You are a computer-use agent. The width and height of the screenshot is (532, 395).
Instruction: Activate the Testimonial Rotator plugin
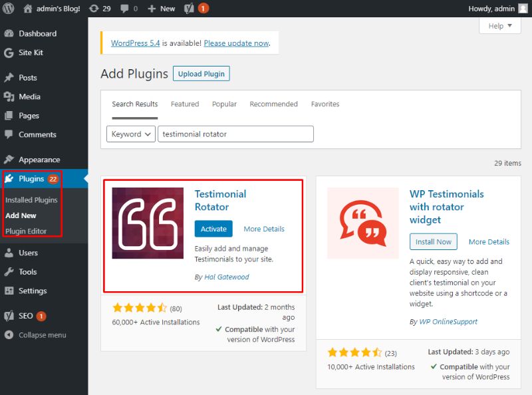(x=213, y=229)
